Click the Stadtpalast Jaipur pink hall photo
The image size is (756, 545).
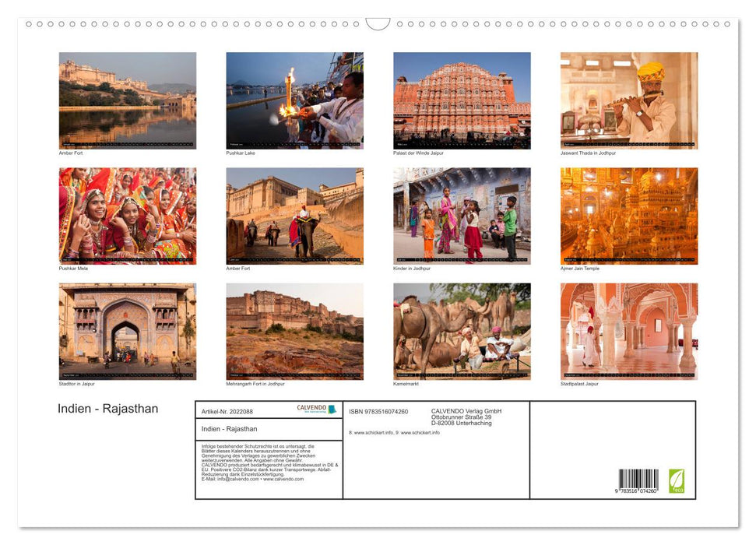[629, 330]
